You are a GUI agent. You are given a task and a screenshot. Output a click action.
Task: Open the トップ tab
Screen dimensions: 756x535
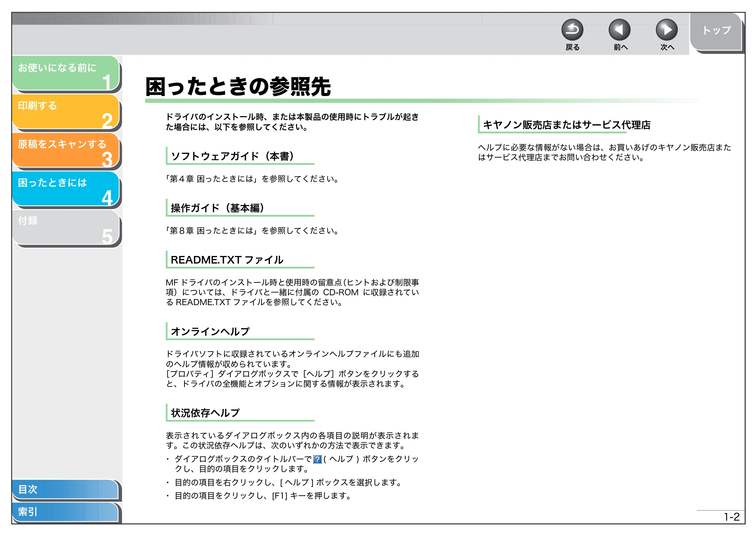pos(716,31)
